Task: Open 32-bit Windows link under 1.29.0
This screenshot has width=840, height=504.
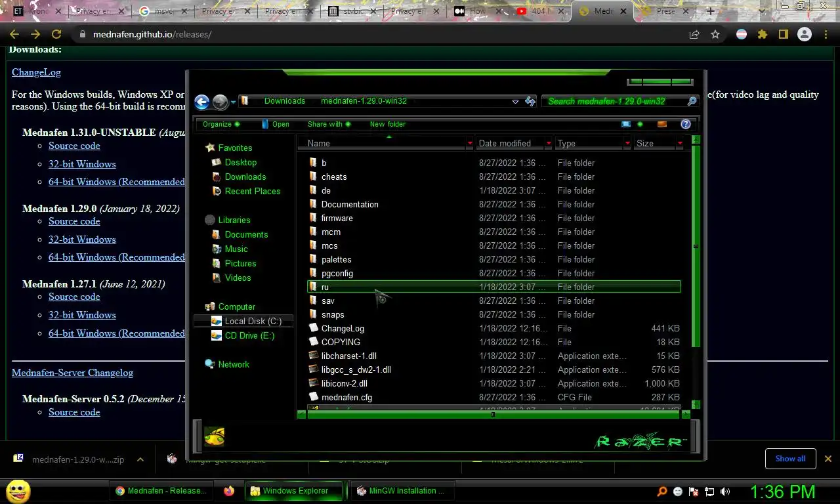Action: [x=82, y=240]
